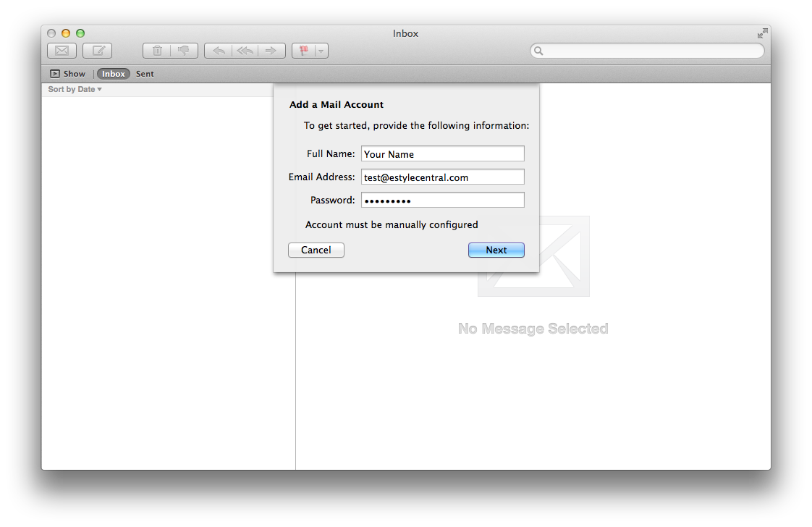Viewport: 812px width, 527px height.
Task: Click Next to continue account setup
Action: pos(496,250)
